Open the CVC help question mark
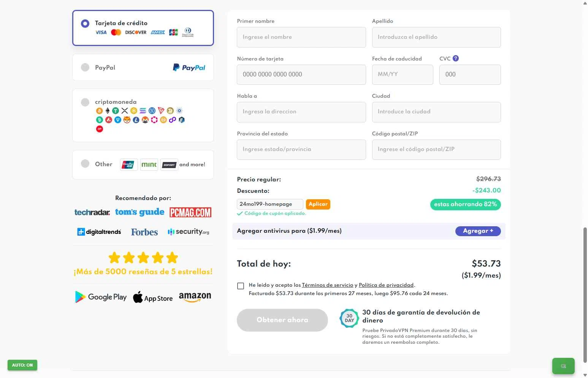Image resolution: width=588 pixels, height=378 pixels. (x=456, y=58)
